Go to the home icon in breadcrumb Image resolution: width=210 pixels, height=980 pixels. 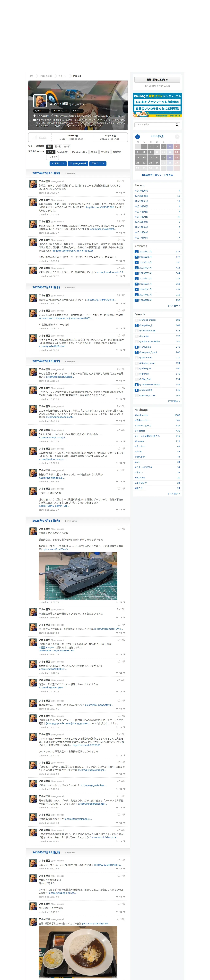tap(31, 76)
